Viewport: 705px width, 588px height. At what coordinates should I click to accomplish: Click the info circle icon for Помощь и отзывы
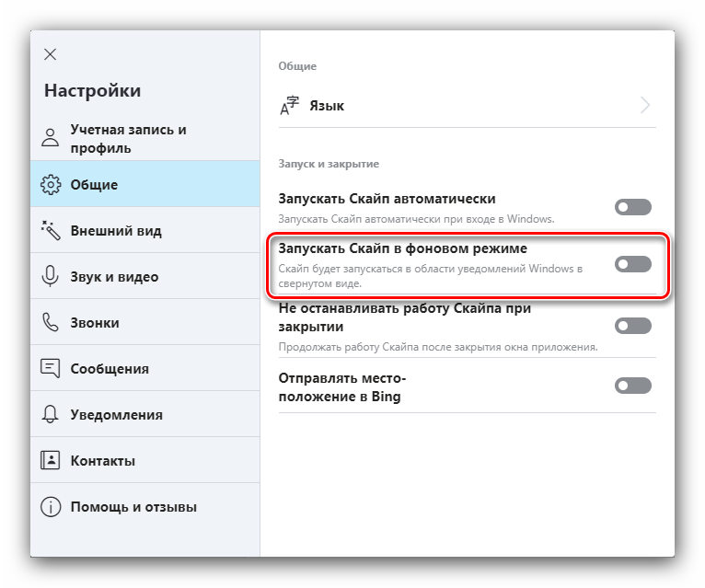click(51, 507)
